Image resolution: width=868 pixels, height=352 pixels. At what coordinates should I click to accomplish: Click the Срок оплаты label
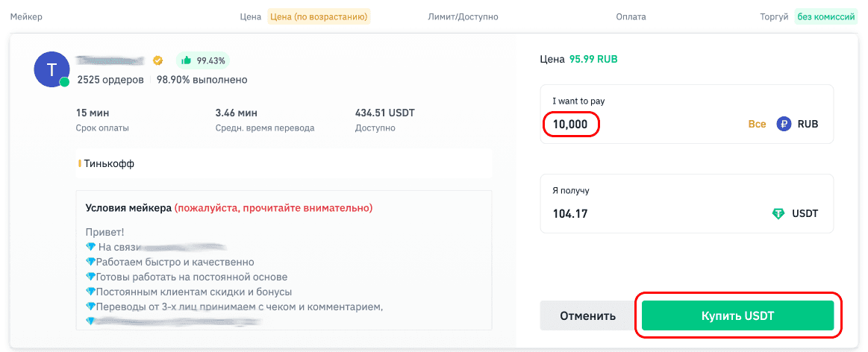tap(102, 128)
